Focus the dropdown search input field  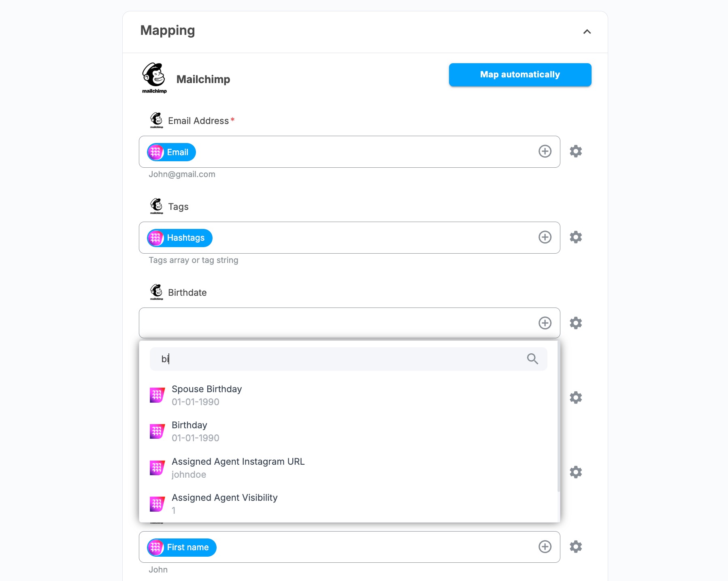(340, 359)
